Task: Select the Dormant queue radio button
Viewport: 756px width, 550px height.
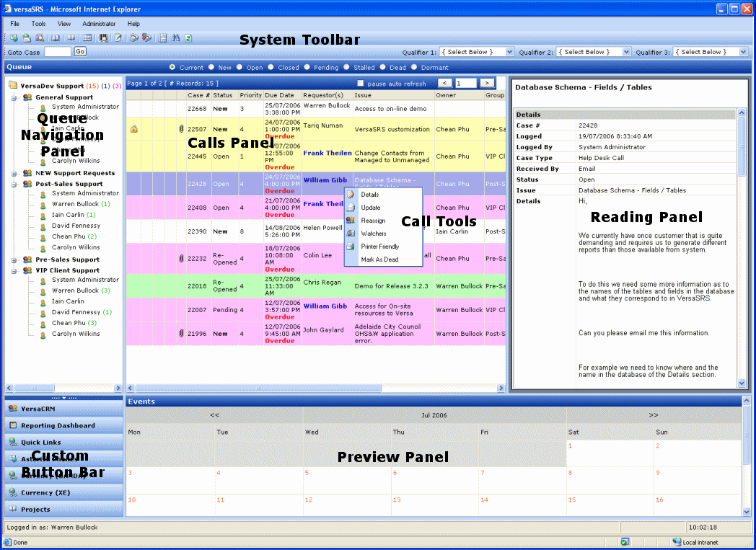Action: (x=413, y=68)
